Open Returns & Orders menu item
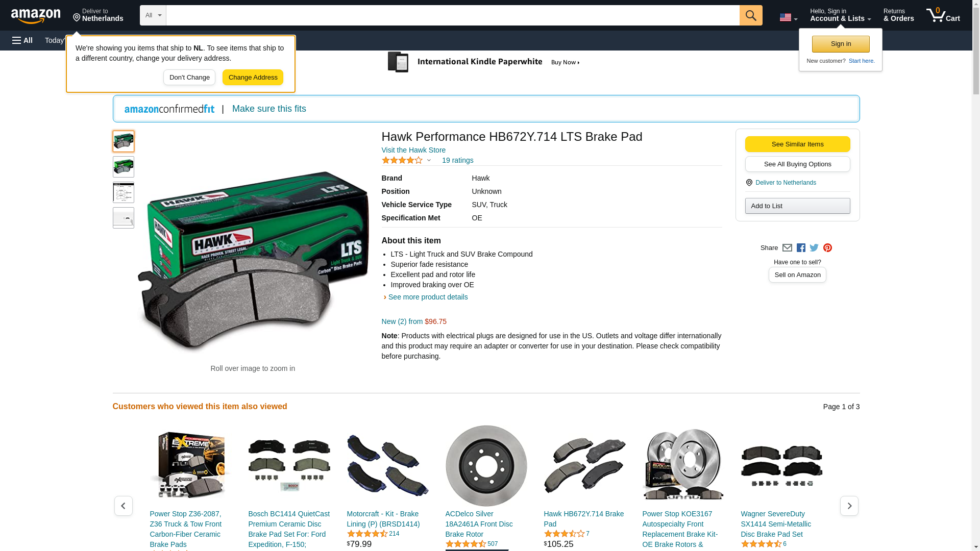 [x=898, y=15]
